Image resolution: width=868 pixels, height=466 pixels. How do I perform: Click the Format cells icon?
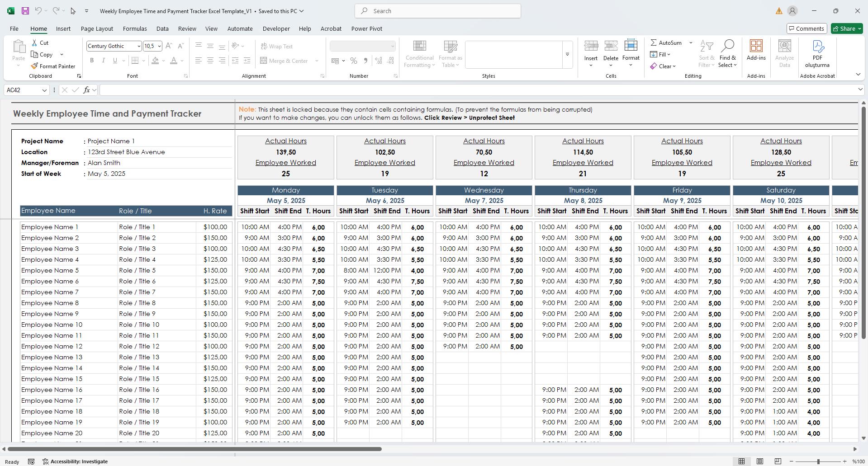point(631,46)
